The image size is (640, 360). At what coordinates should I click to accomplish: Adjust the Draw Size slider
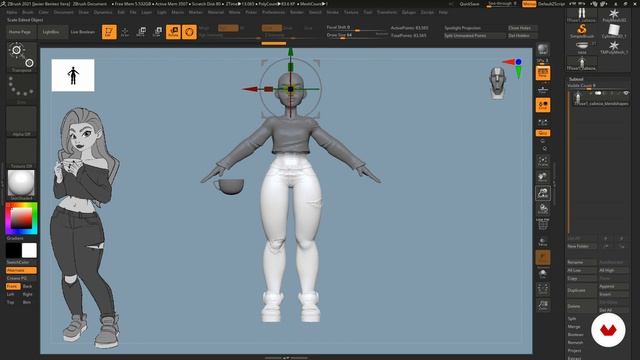(x=357, y=36)
